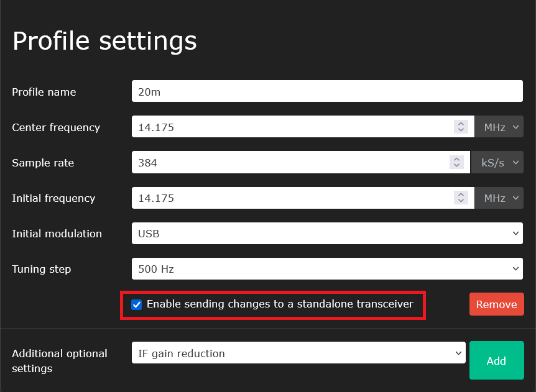Decrease Center frequency with stepper down arrow
This screenshot has width=536, height=392.
click(x=461, y=130)
